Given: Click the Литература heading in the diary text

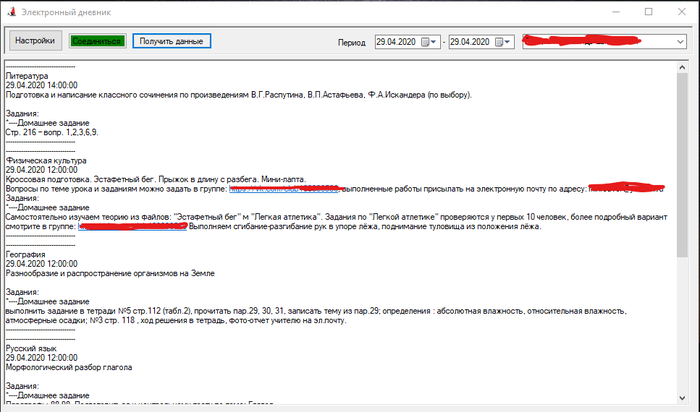Looking at the screenshot, I should [x=27, y=75].
